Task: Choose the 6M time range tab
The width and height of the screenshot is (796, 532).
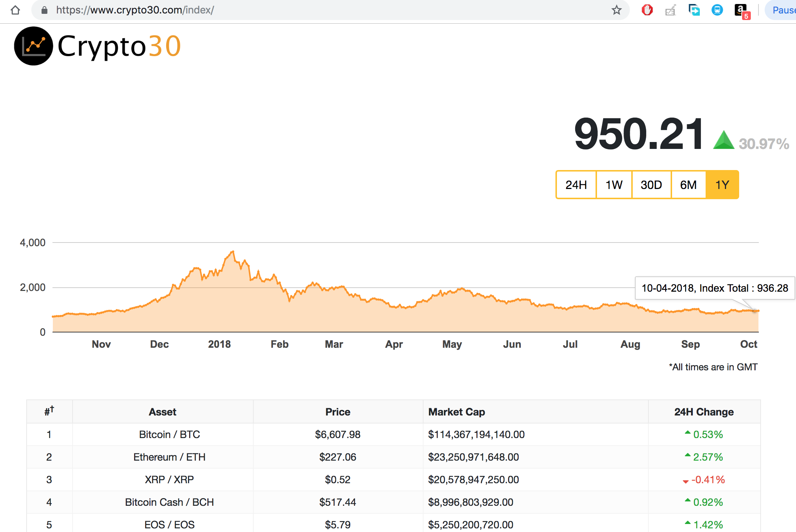Action: (x=688, y=185)
